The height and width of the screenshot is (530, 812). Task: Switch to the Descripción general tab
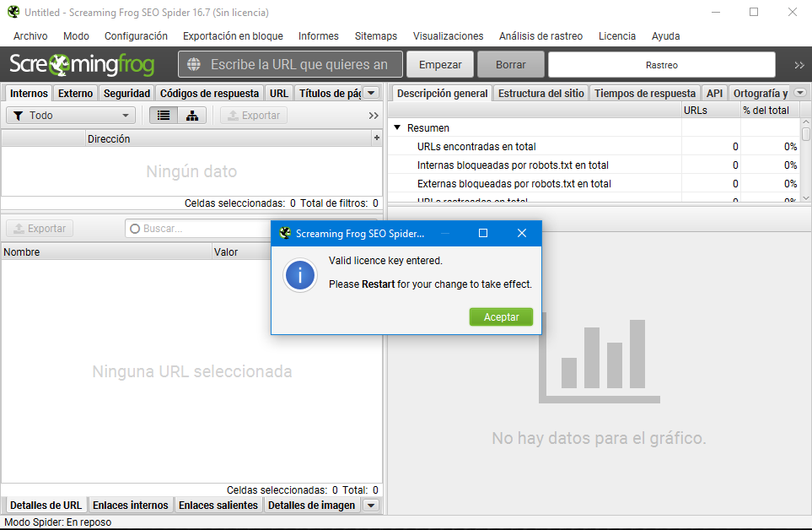point(442,93)
